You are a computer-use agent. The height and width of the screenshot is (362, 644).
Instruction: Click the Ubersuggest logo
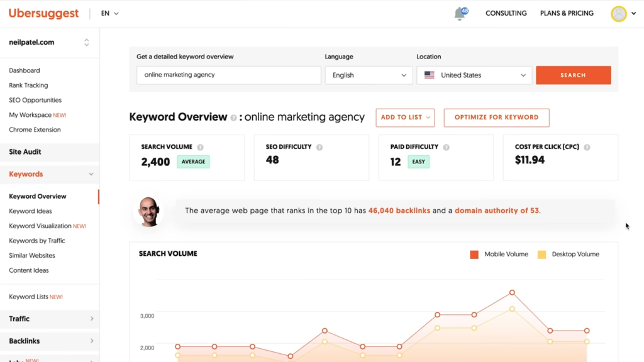(43, 13)
